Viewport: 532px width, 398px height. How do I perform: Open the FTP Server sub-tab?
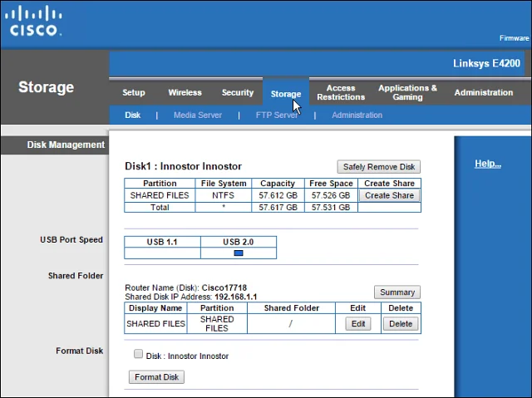coord(277,115)
